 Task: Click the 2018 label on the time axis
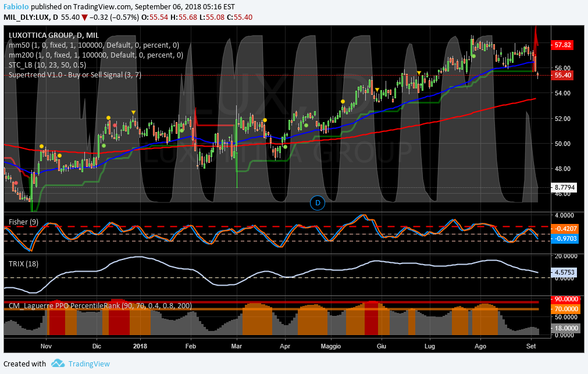point(140,346)
